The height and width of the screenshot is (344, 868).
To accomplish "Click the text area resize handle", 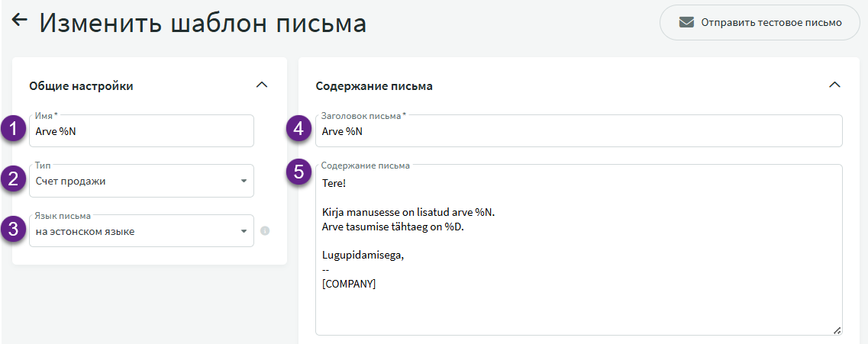I will coord(837,330).
